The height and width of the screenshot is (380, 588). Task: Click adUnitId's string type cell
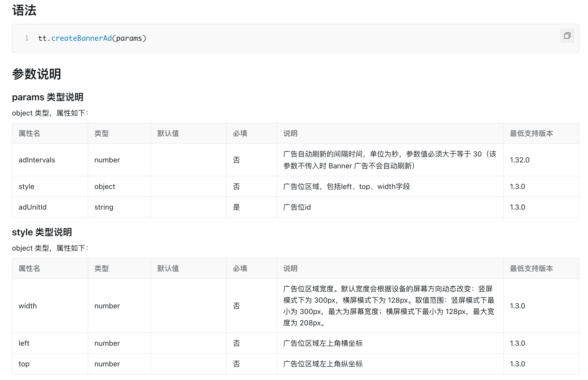coord(104,207)
